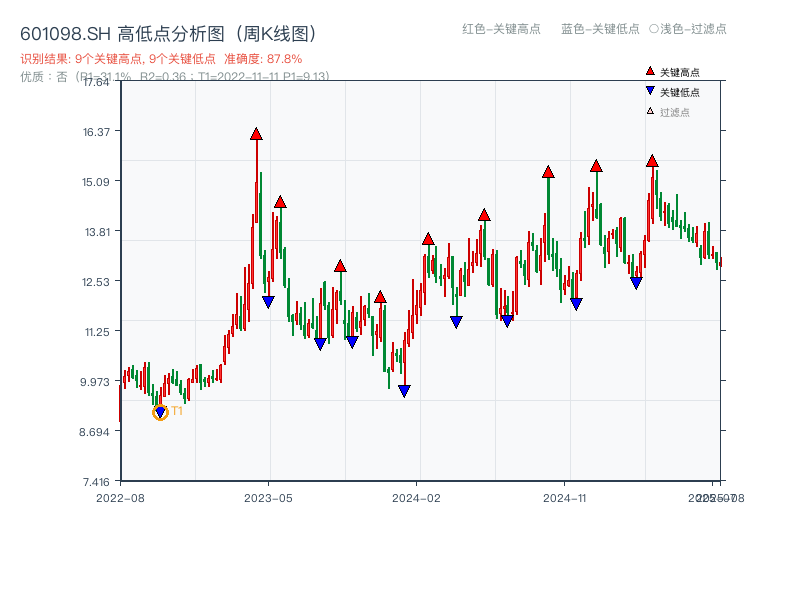Image resolution: width=800 pixels, height=600 pixels.
Task: Click the blue low marker beneath the 14.2 peak
Action: point(507,321)
